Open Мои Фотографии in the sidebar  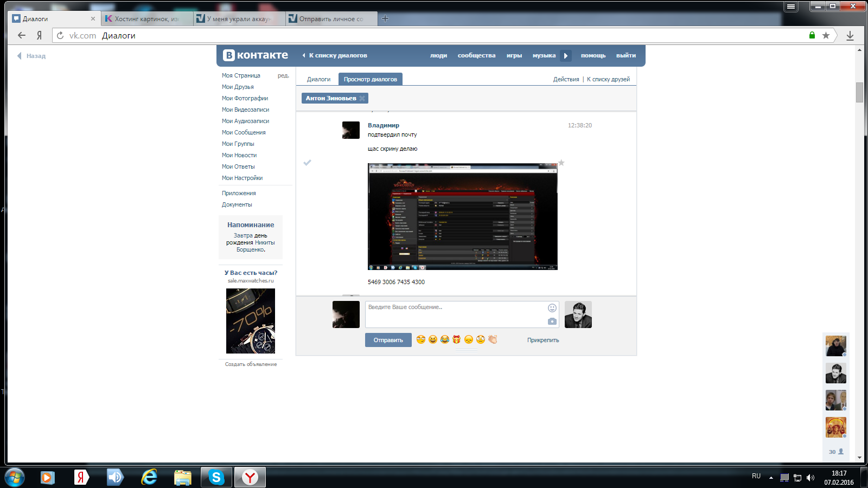point(245,98)
